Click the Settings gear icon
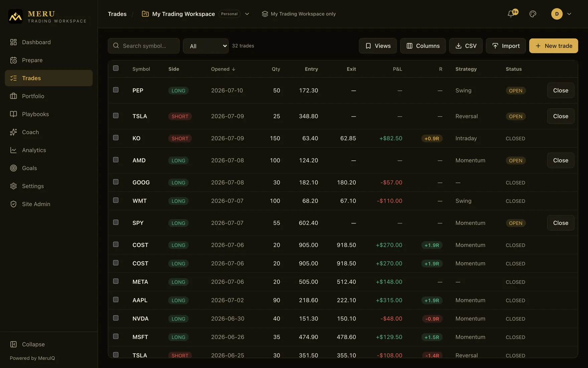Screen dimensions: 588x368 13,186
